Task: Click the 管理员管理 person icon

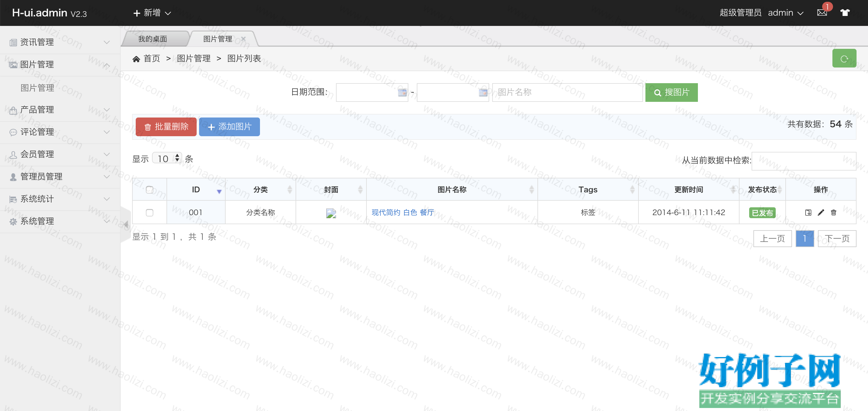Action: (x=13, y=177)
